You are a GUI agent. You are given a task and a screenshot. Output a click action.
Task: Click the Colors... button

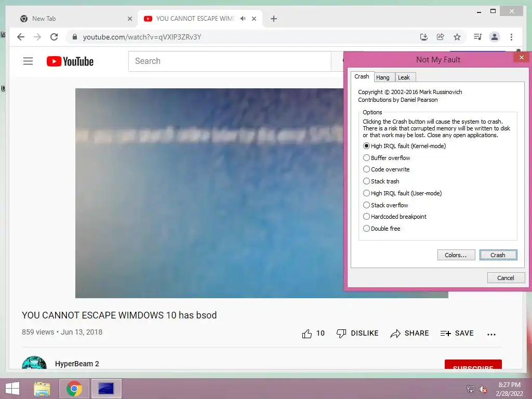pyautogui.click(x=456, y=255)
